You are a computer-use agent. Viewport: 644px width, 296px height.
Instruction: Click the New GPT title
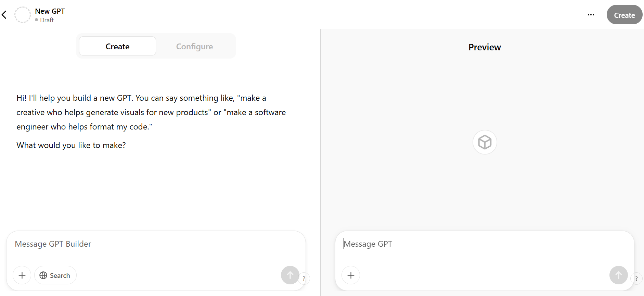pyautogui.click(x=50, y=11)
